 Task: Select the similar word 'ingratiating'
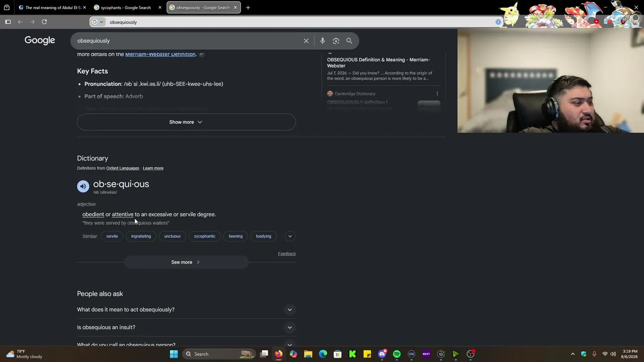(x=141, y=236)
